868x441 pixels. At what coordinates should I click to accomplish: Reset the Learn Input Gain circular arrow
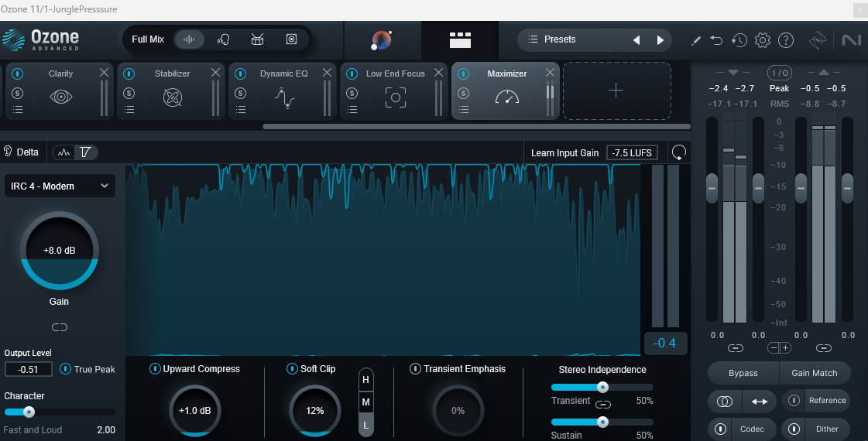coord(678,152)
